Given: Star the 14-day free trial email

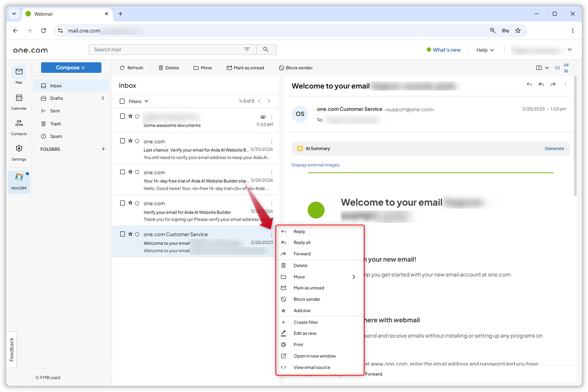Looking at the screenshot, I should (x=130, y=172).
